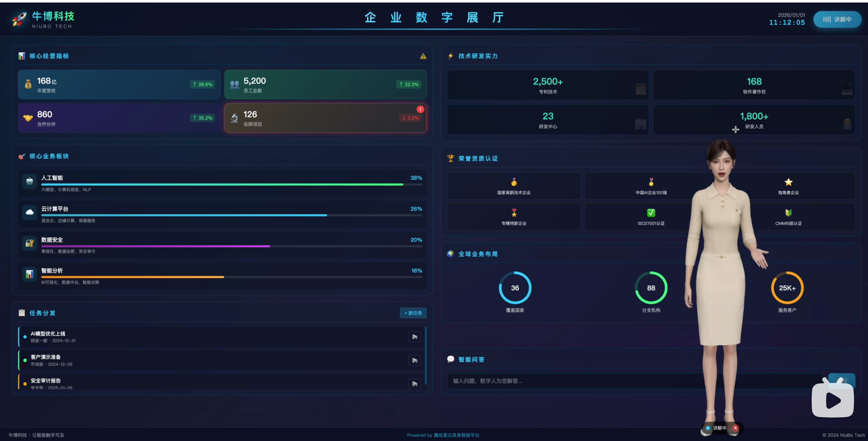Viewport: 868px width, 441px height.
Task: Open the 专利技术 2,500+ stat card
Action: [x=548, y=85]
